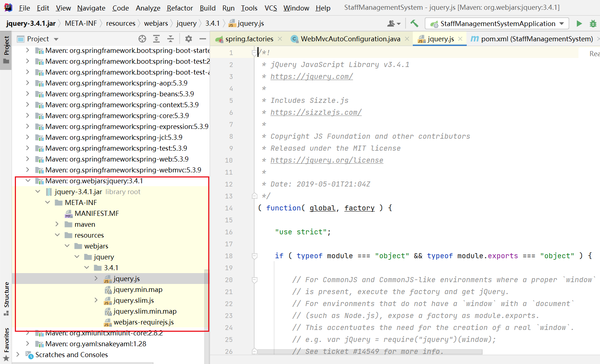Collapse the jquery-3.4.1.jar library root
Screen dimensions: 600x364
coord(38,192)
